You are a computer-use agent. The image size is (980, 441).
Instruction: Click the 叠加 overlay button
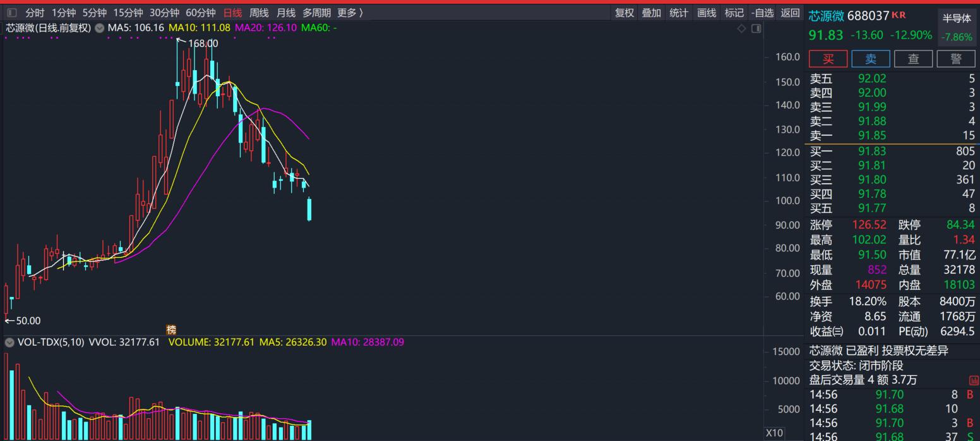click(x=652, y=13)
